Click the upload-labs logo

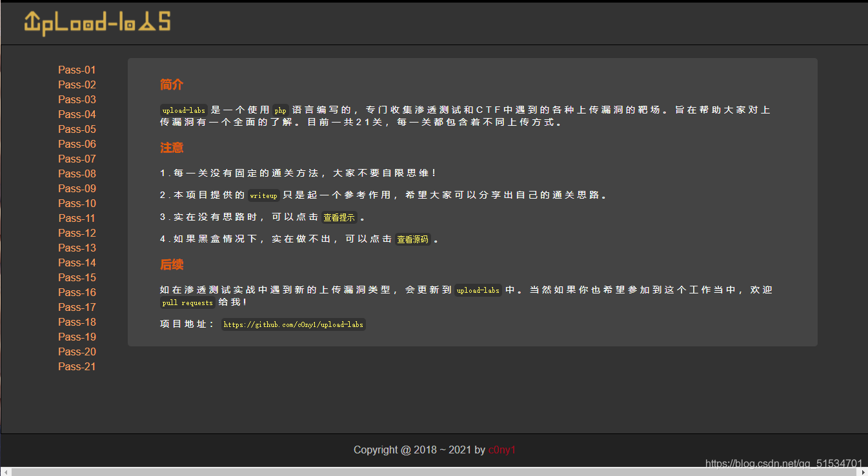[97, 23]
